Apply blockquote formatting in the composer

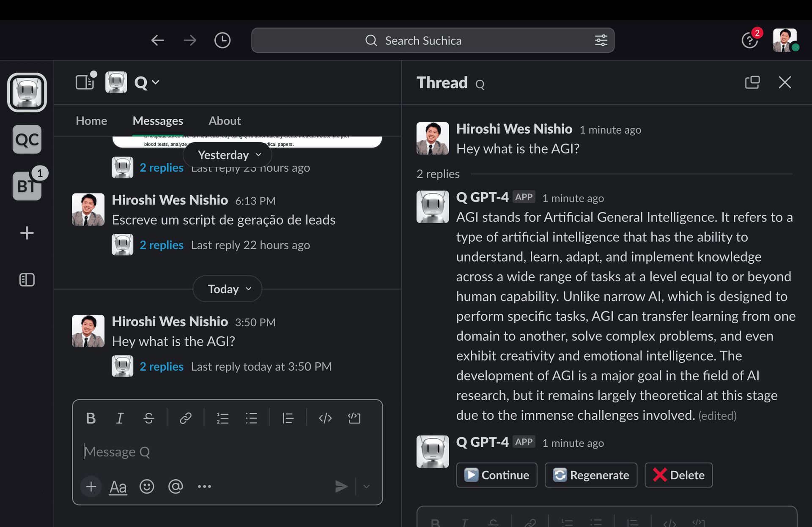tap(288, 418)
